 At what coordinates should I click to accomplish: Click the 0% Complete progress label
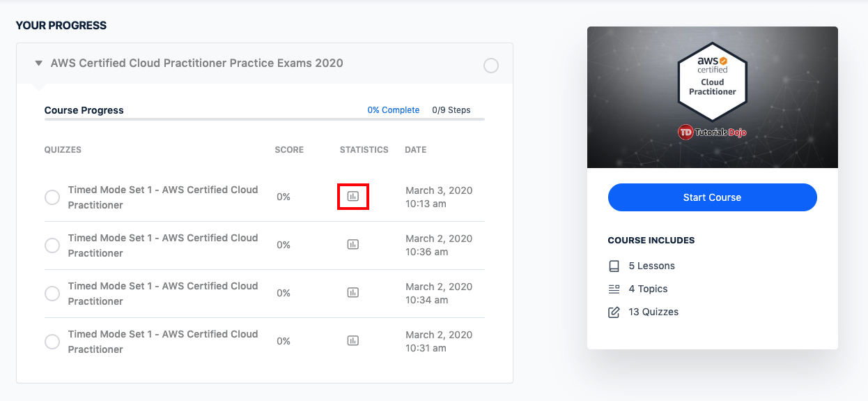(393, 110)
